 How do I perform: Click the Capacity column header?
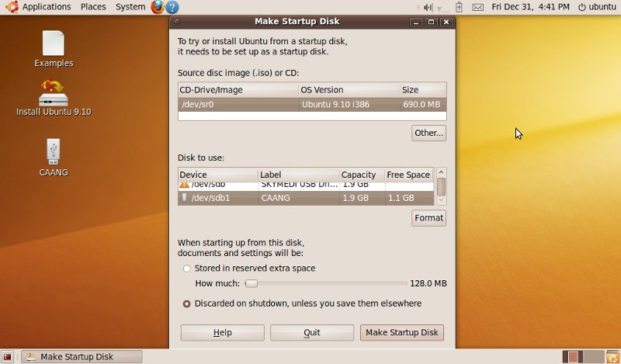362,175
